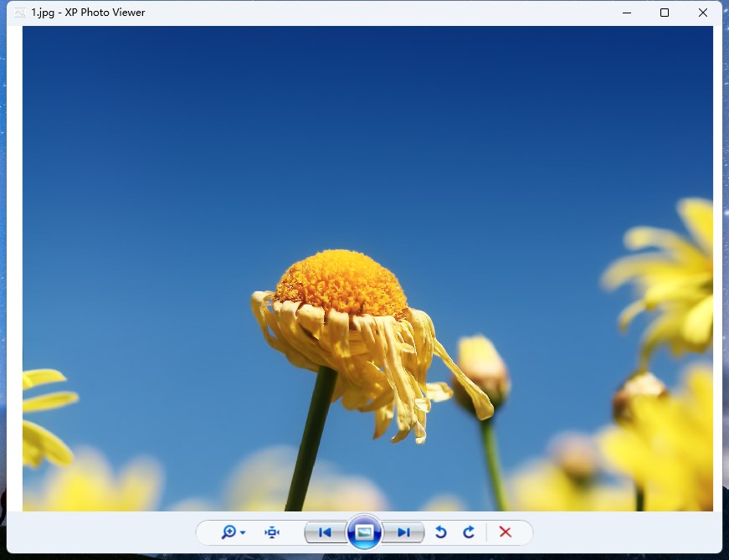
Task: Advance to the next photo
Action: click(403, 532)
